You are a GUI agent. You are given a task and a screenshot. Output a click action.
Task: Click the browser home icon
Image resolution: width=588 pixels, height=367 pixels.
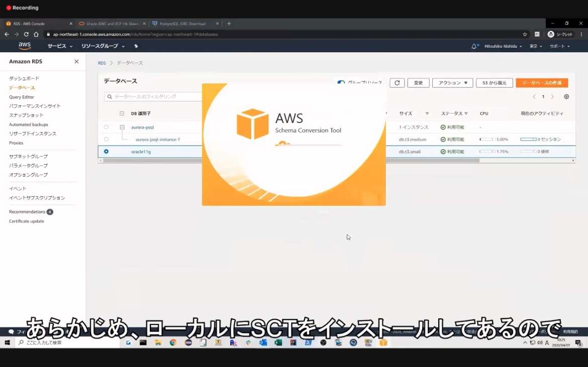36,34
